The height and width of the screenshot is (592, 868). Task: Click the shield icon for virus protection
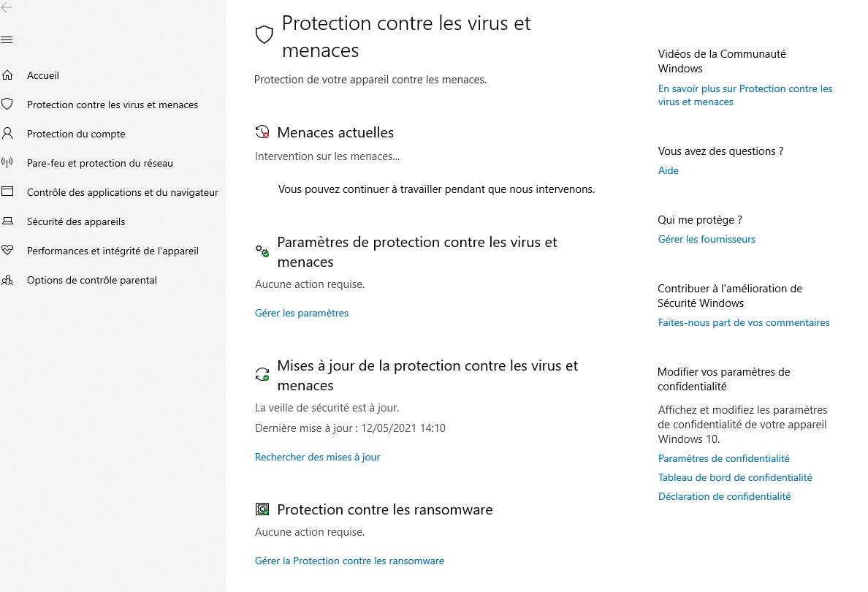7,104
